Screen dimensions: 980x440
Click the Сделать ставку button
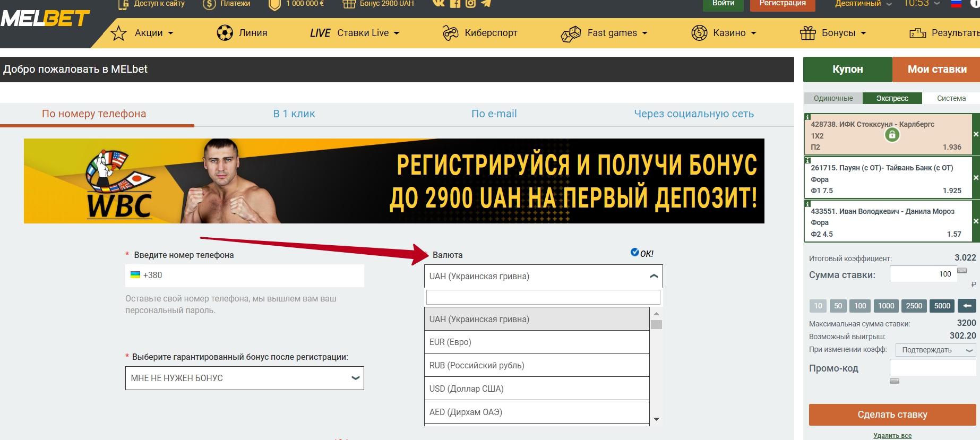pos(892,415)
